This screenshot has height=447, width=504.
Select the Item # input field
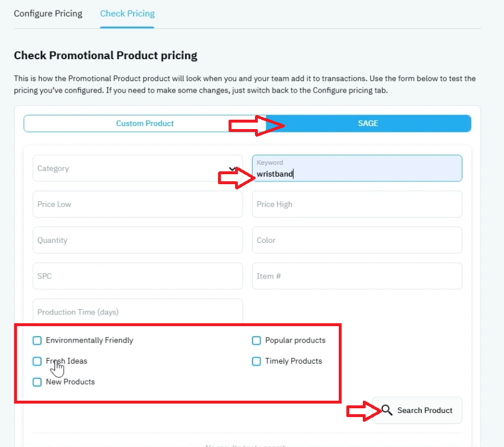click(357, 276)
